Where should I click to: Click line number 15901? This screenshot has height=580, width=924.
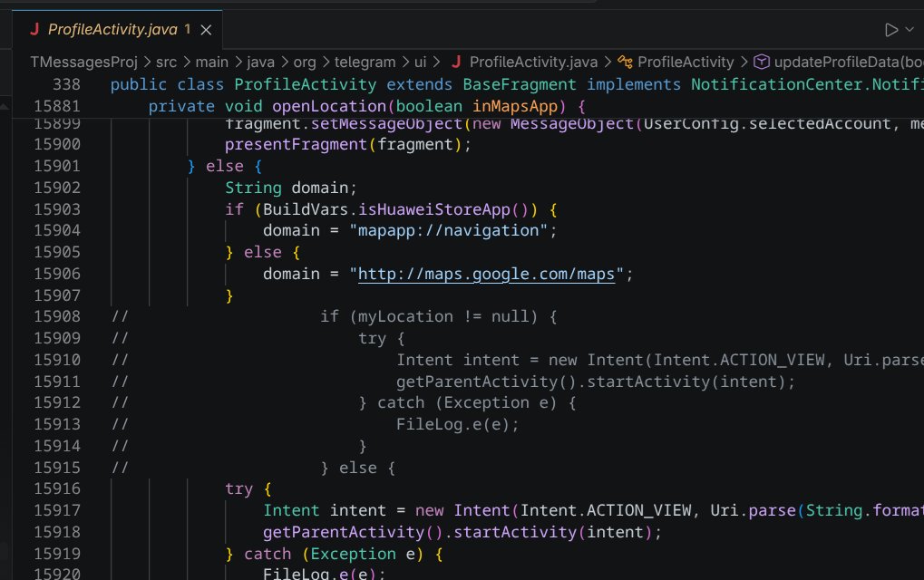(57, 166)
